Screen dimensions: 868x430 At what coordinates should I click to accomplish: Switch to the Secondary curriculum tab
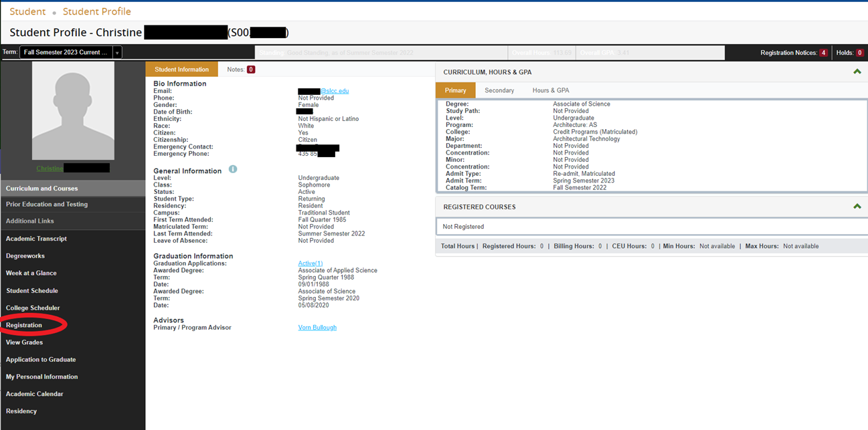coord(499,90)
